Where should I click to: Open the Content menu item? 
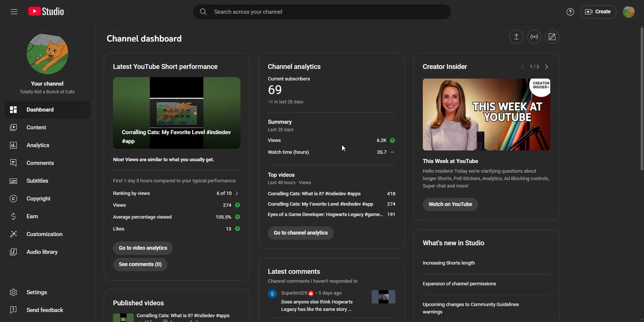[47, 127]
